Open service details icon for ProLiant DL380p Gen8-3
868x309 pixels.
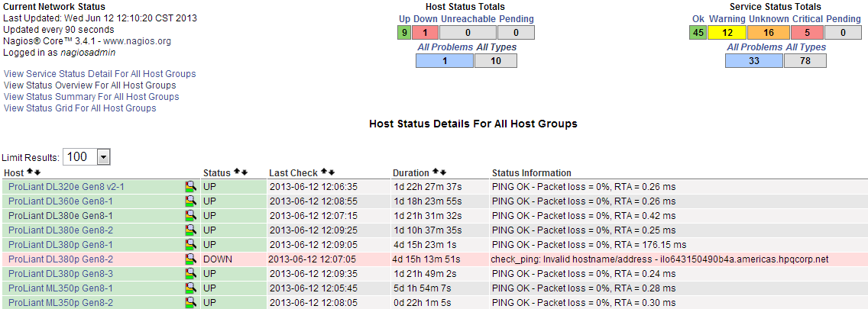click(191, 273)
